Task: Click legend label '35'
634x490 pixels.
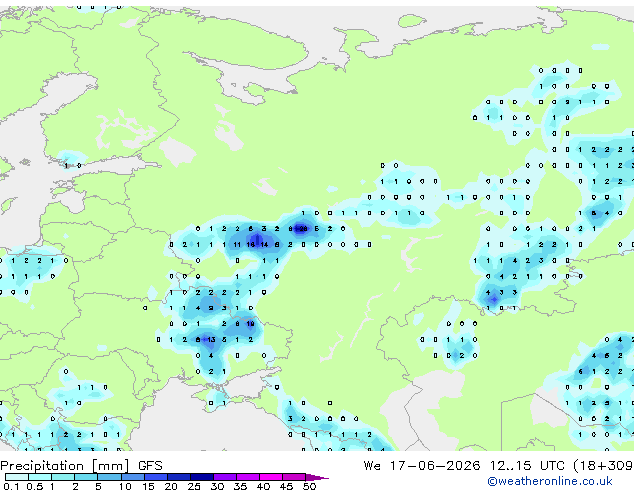Action: (x=240, y=486)
